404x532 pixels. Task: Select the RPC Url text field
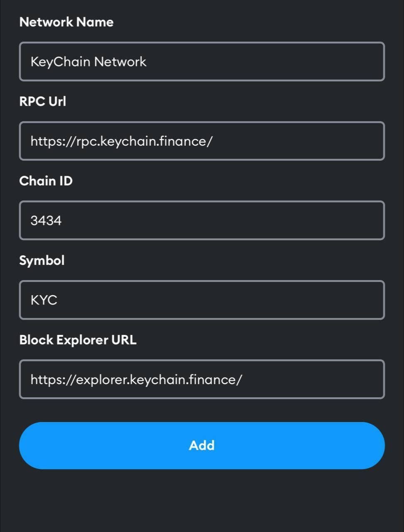click(x=202, y=141)
